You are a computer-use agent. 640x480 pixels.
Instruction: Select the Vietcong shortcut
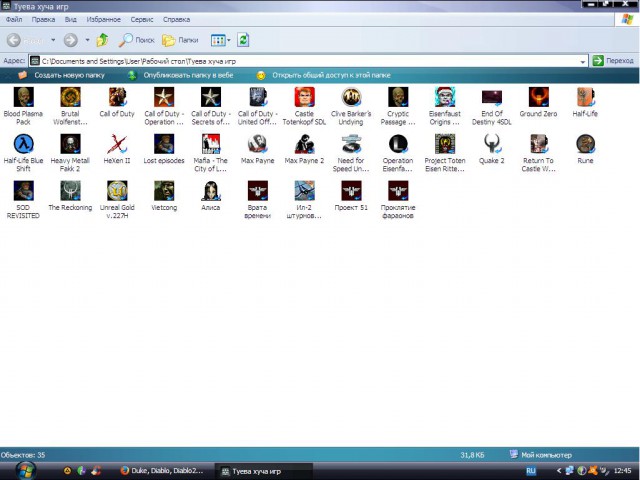164,191
